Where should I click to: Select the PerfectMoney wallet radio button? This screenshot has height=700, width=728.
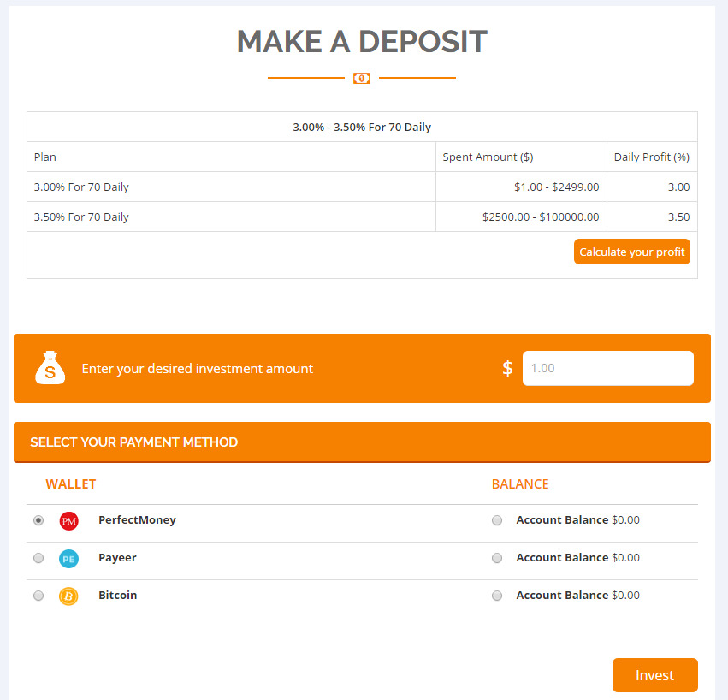(38, 520)
